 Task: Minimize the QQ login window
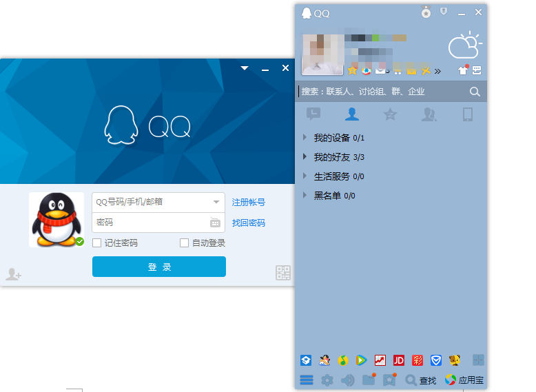(265, 70)
